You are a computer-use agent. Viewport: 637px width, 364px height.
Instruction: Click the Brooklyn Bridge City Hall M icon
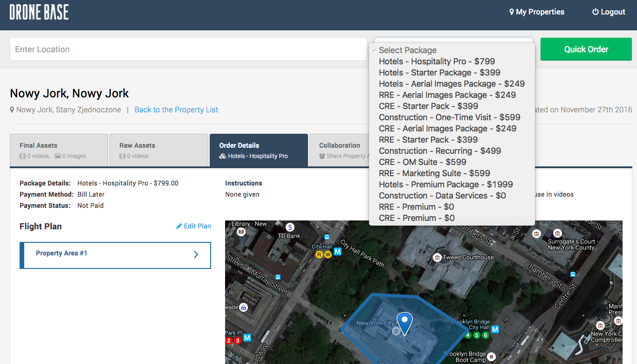pyautogui.click(x=495, y=330)
